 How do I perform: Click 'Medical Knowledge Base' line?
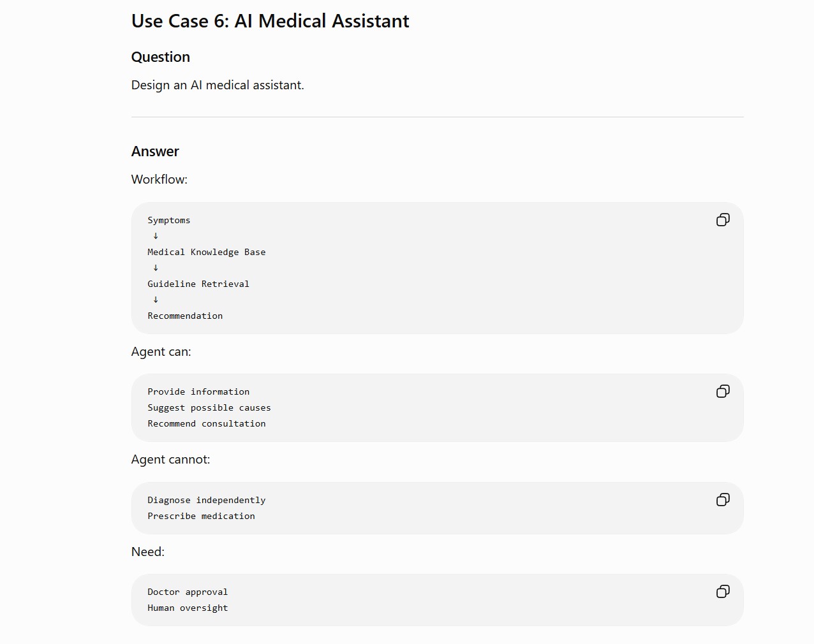(x=207, y=252)
